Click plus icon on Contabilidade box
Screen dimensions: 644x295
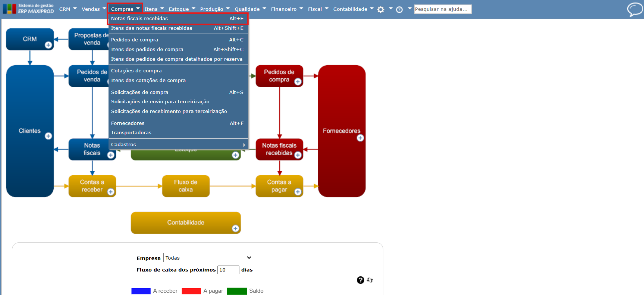[x=235, y=228]
